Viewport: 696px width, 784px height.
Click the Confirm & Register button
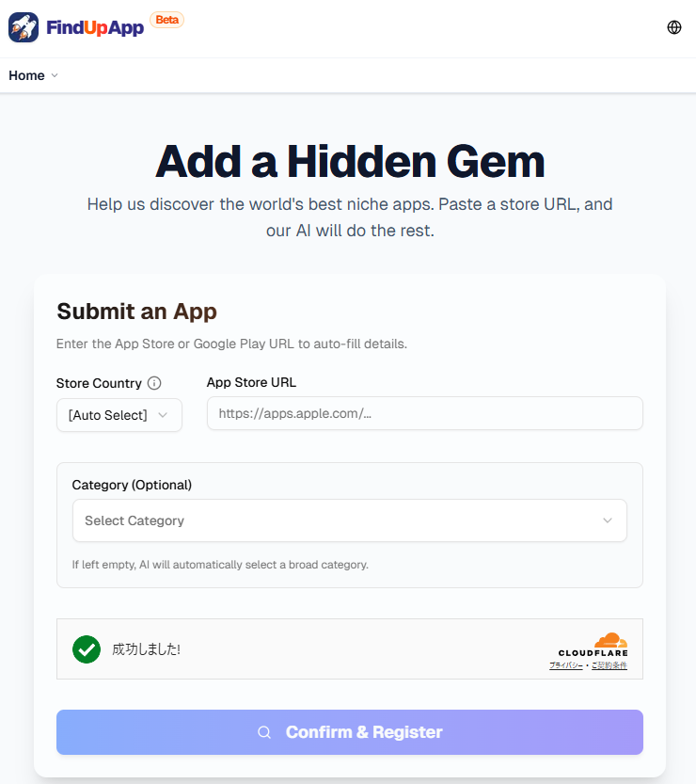(x=349, y=731)
